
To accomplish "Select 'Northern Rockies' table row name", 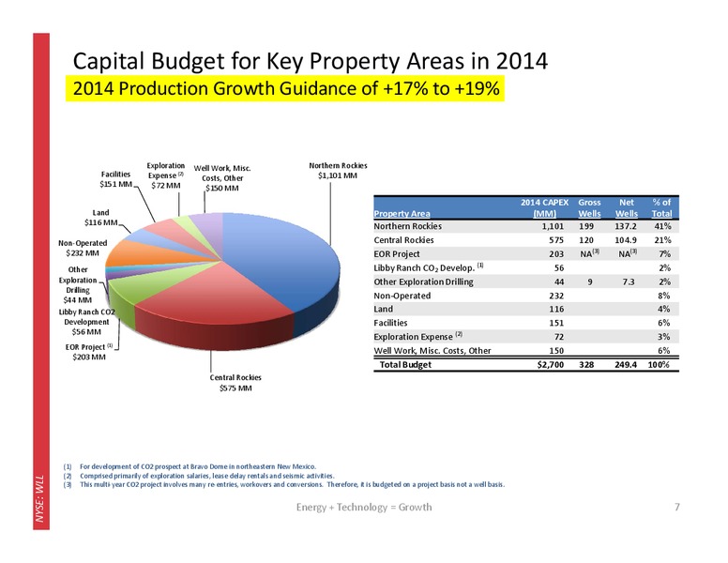I will click(x=408, y=226).
